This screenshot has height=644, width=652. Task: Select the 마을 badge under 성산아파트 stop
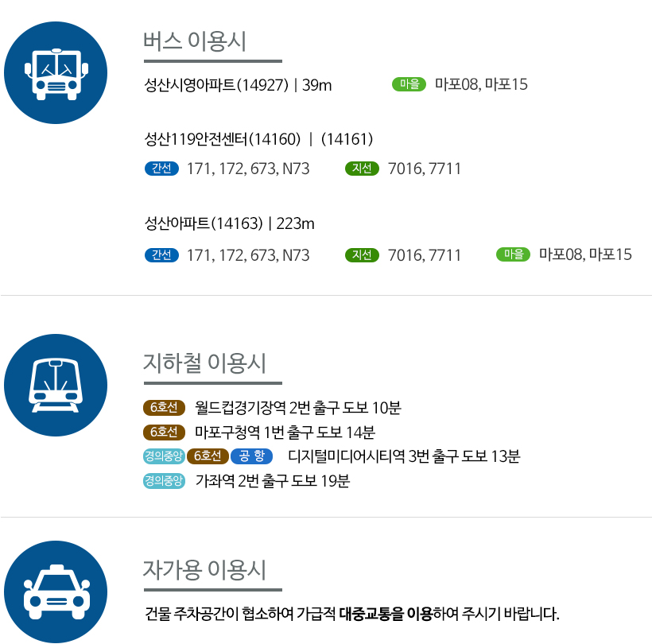pyautogui.click(x=513, y=254)
